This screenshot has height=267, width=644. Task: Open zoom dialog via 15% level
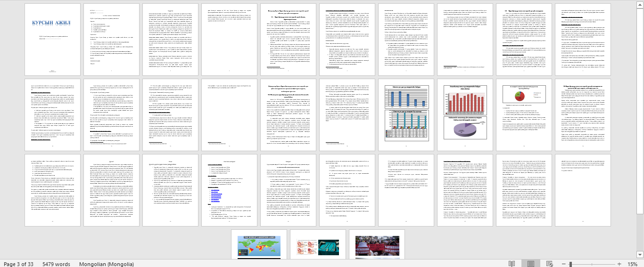(632, 264)
